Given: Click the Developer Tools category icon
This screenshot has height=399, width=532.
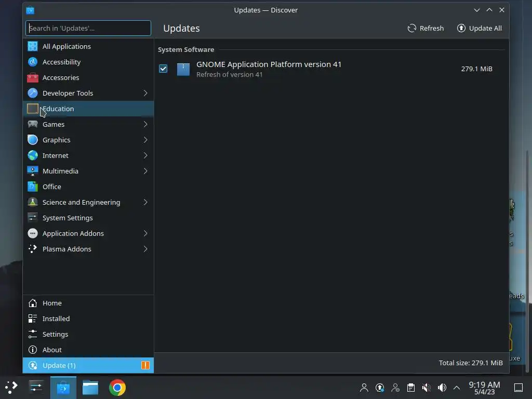Looking at the screenshot, I should tap(33, 93).
